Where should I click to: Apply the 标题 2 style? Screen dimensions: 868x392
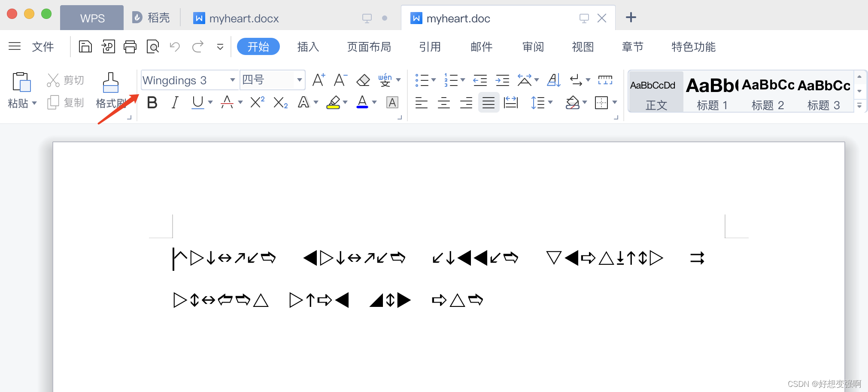point(768,92)
